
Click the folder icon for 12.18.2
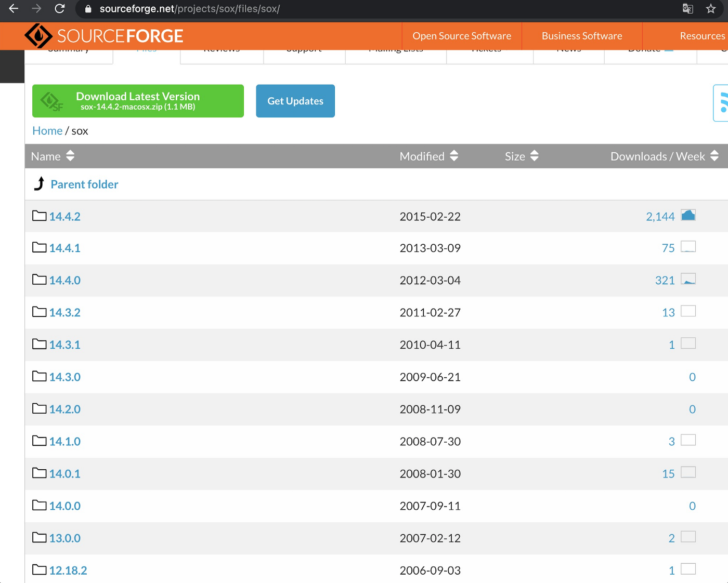point(40,569)
